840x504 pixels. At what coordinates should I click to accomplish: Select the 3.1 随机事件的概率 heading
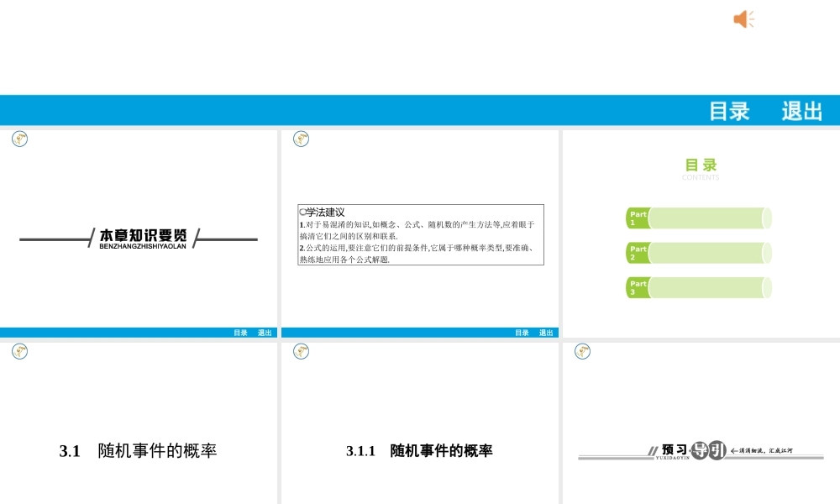[139, 451]
